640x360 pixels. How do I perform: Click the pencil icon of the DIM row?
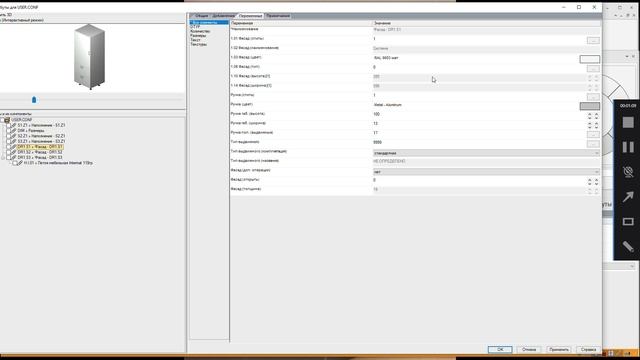pos(14,131)
